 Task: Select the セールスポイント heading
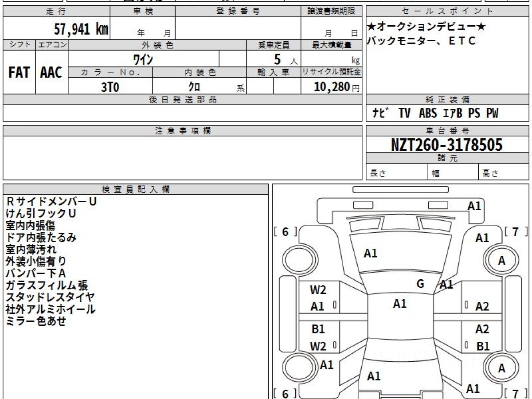(448, 12)
